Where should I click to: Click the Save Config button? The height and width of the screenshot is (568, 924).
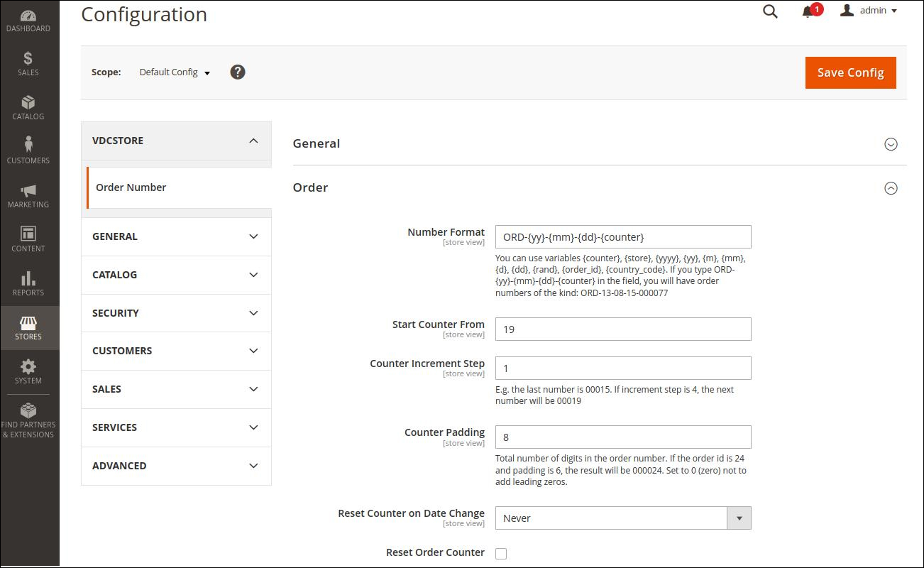[x=850, y=72]
